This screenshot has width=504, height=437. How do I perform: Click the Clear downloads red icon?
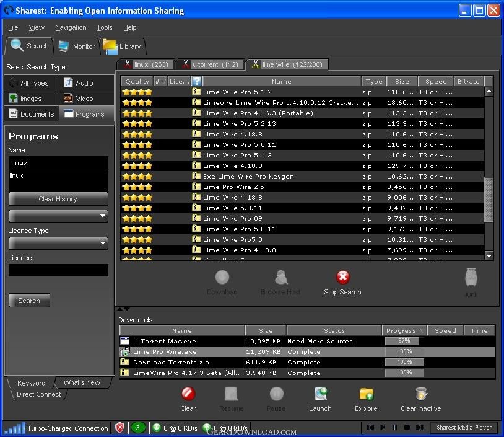188,394
